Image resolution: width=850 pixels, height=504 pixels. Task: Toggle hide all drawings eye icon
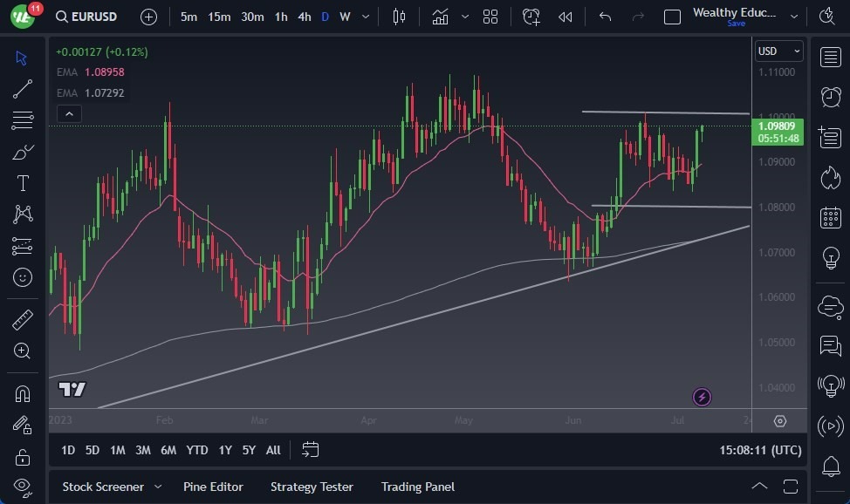pyautogui.click(x=22, y=487)
